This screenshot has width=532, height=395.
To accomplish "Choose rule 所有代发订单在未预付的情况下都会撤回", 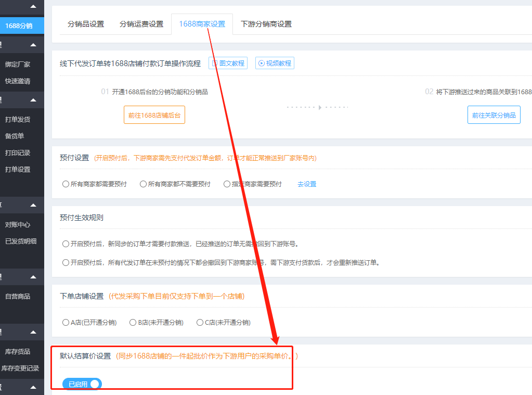I will (66, 262).
